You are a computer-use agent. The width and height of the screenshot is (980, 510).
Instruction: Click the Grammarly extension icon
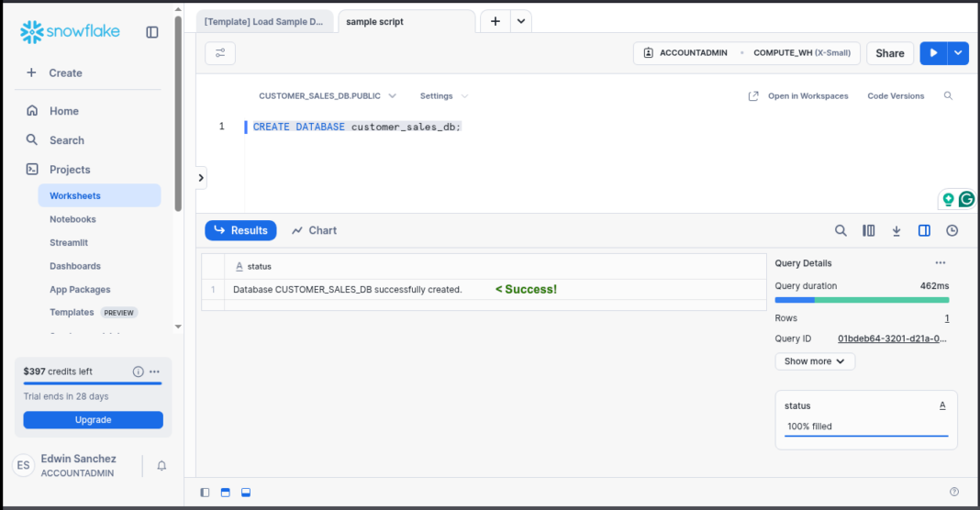966,199
